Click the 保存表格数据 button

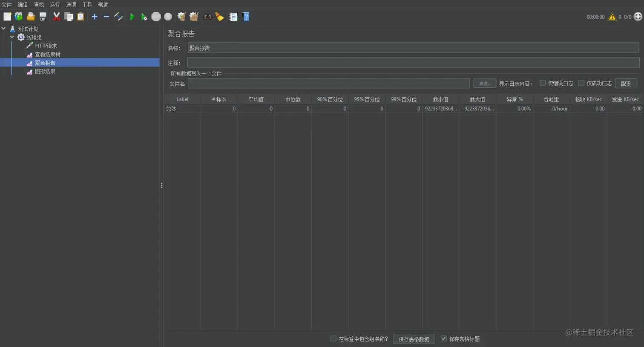pos(414,339)
